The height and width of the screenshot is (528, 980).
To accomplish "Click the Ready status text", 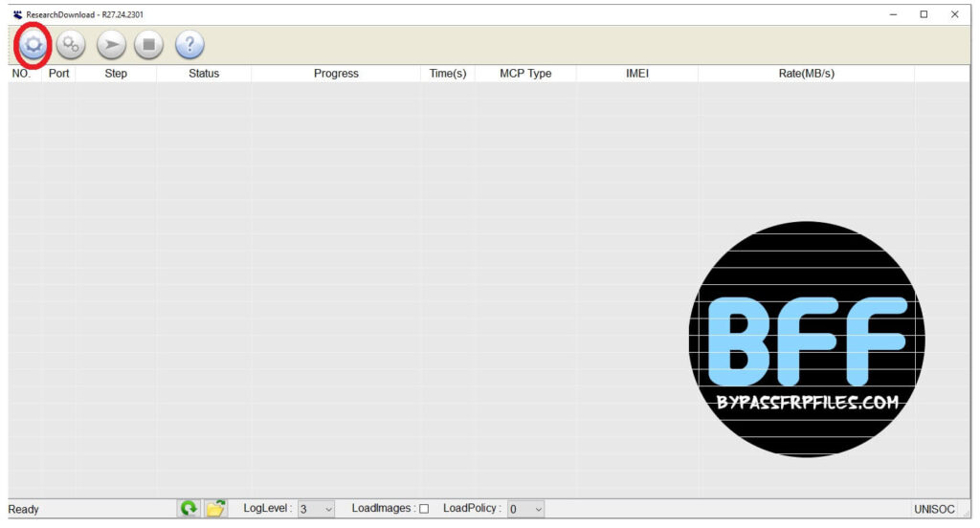I will (23, 509).
